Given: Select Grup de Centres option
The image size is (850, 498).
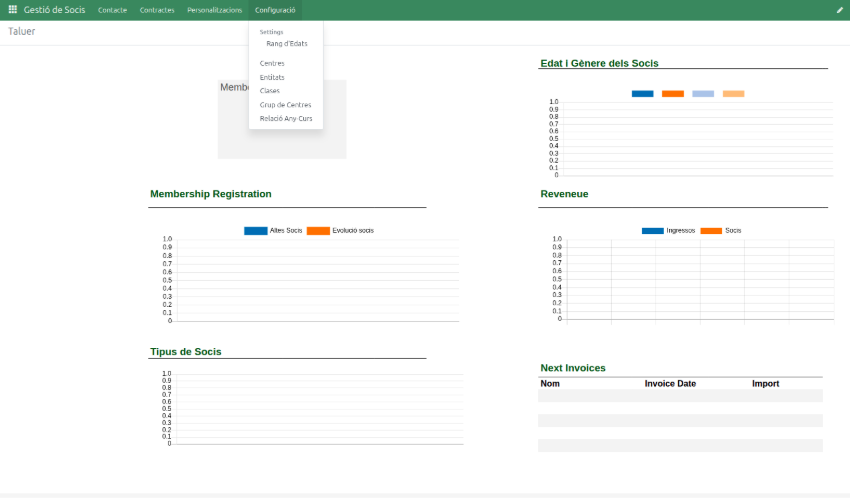Looking at the screenshot, I should [285, 105].
